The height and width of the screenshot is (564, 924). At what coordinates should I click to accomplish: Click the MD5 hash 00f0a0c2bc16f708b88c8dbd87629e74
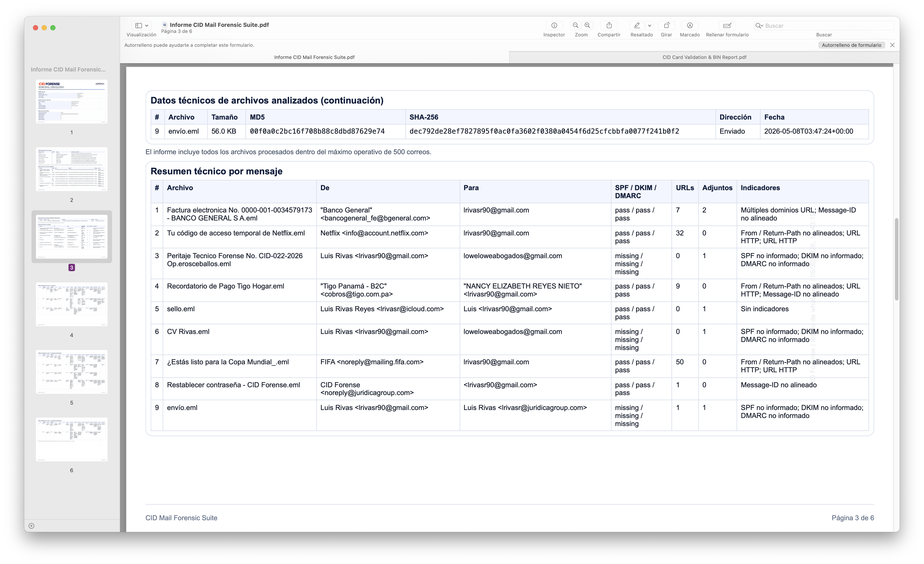tap(317, 131)
